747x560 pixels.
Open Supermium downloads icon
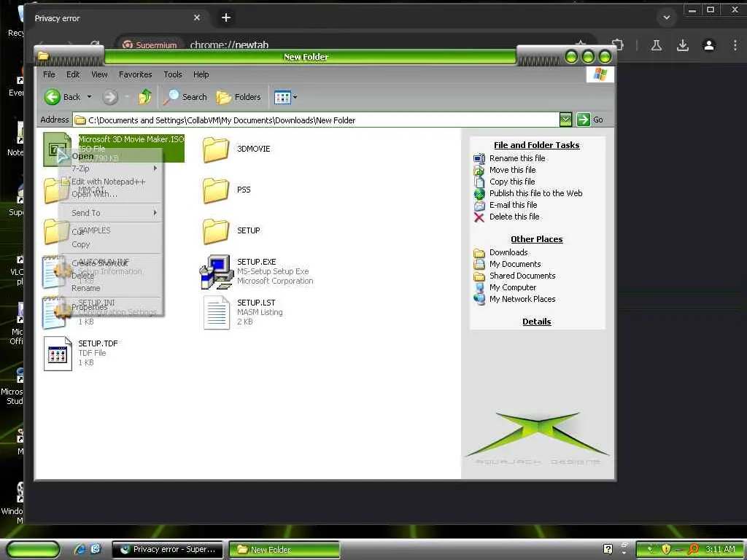click(683, 45)
